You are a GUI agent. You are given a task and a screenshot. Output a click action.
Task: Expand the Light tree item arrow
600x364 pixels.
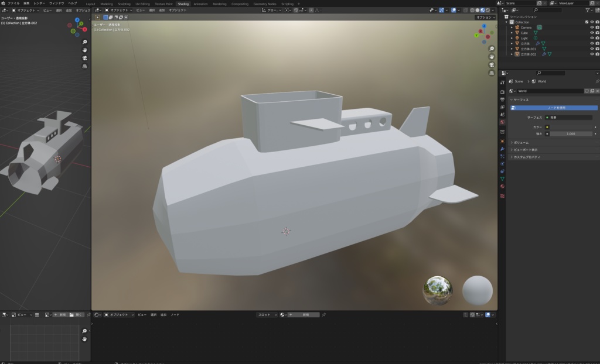tap(512, 38)
